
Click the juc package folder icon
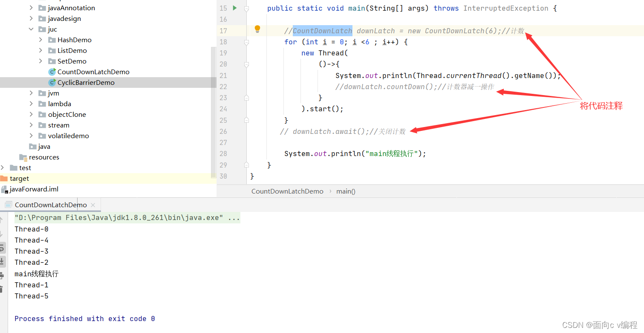pos(42,29)
